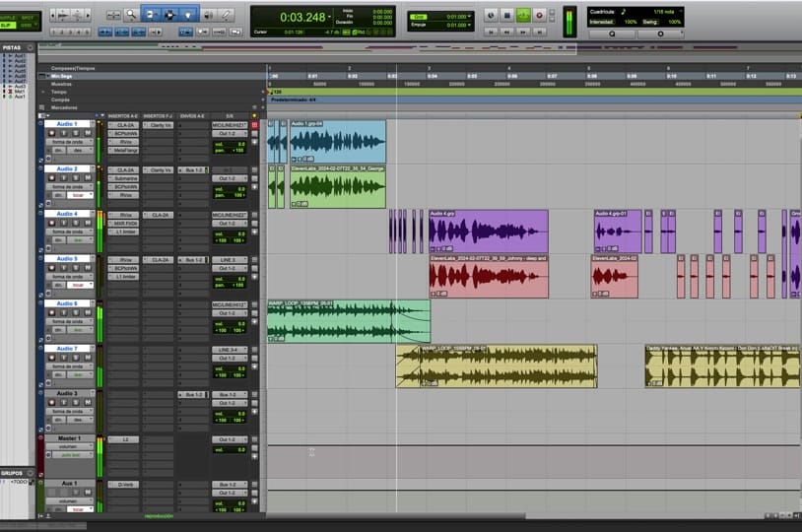
Task: Solo the Audio 4 track
Action: [76, 223]
